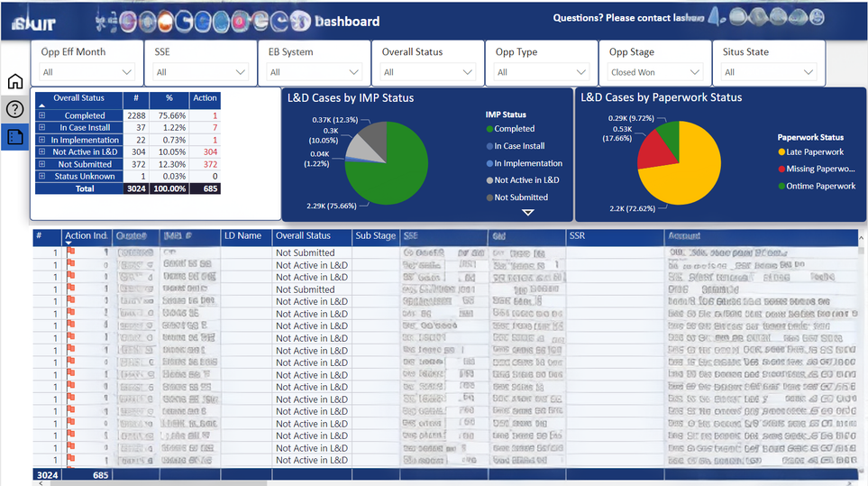
Task: Click 2288 count in Completed row
Action: [136, 115]
